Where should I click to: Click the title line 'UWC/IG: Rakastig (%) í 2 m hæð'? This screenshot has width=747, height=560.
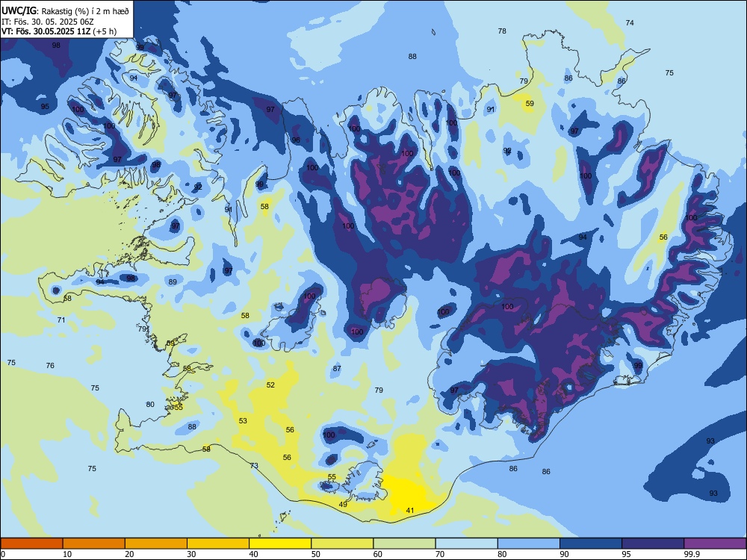[65, 11]
